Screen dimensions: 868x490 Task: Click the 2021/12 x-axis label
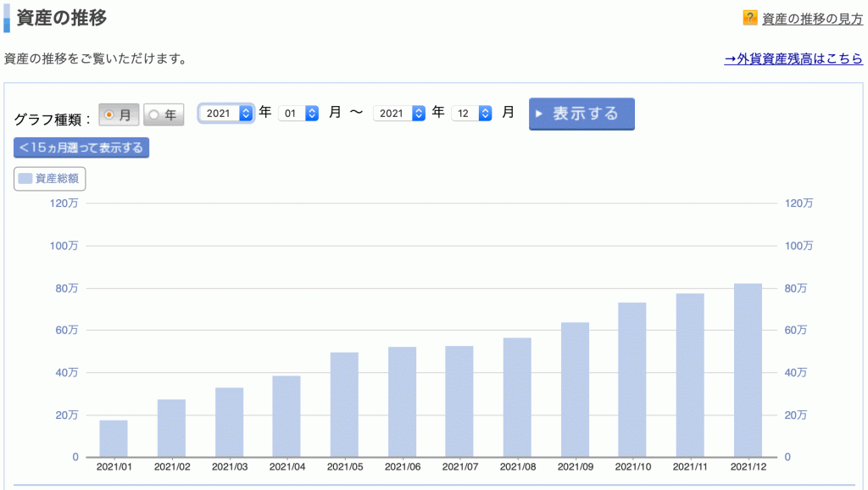pos(748,467)
